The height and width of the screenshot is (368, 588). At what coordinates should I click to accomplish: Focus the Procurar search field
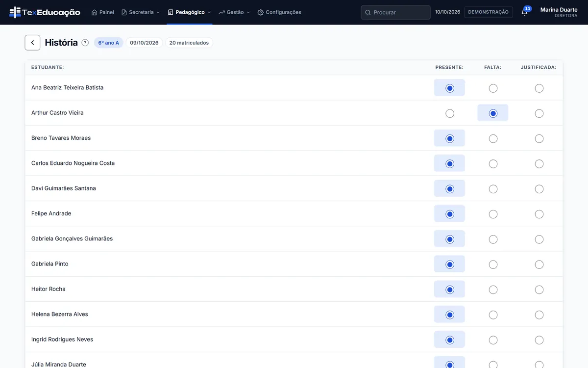[395, 12]
